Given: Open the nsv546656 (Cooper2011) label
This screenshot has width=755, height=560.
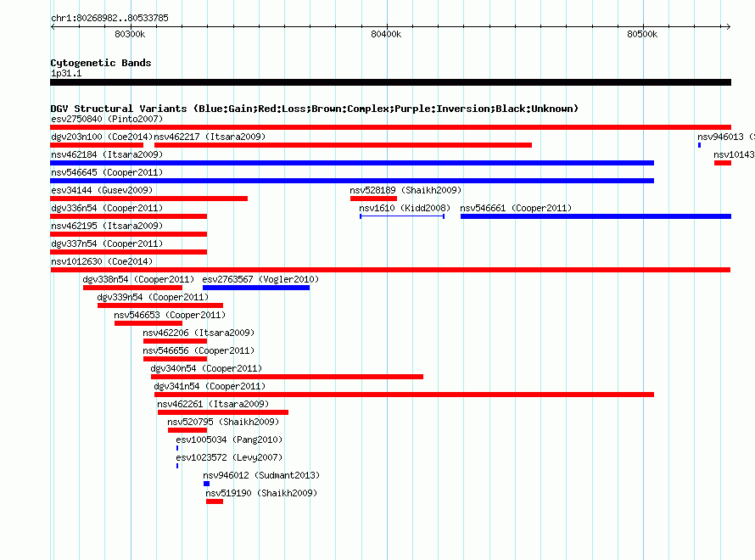Looking at the screenshot, I should 199,350.
